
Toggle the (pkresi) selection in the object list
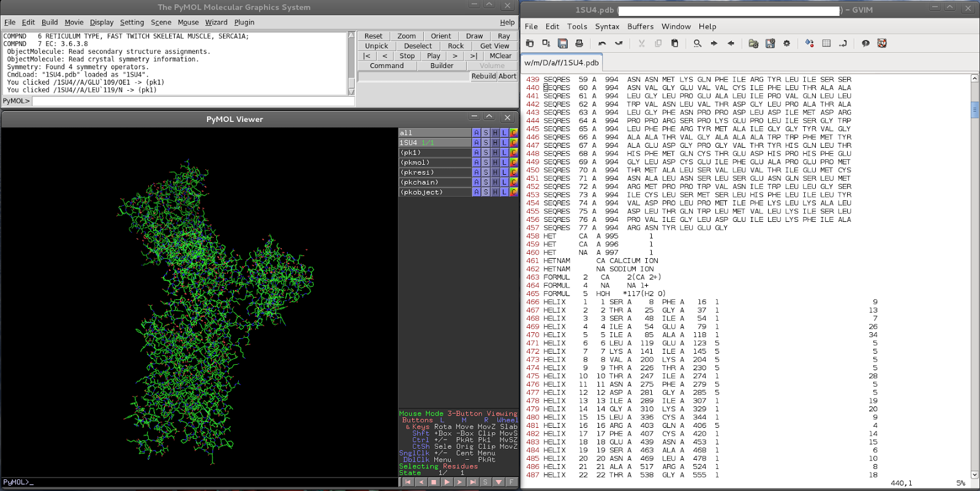pos(435,172)
